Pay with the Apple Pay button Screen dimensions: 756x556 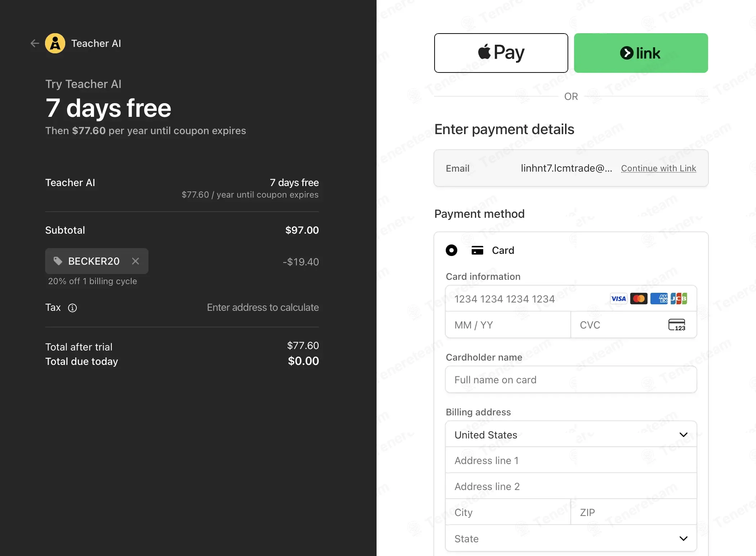[x=501, y=53]
